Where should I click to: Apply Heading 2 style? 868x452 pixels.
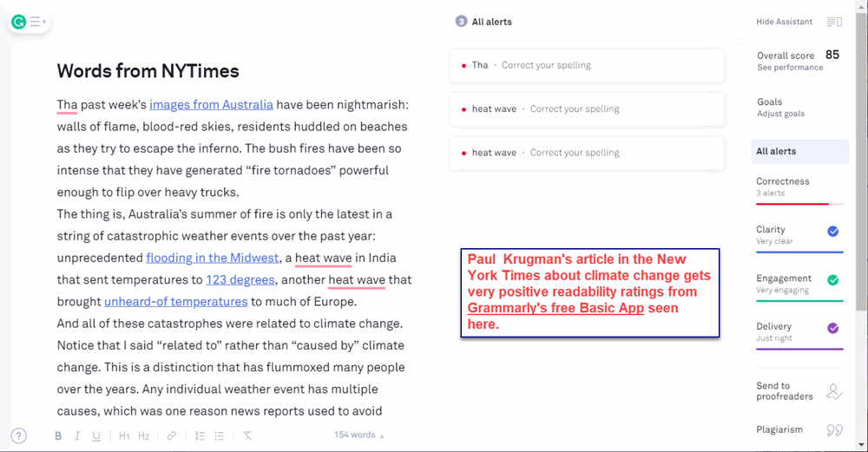point(143,436)
